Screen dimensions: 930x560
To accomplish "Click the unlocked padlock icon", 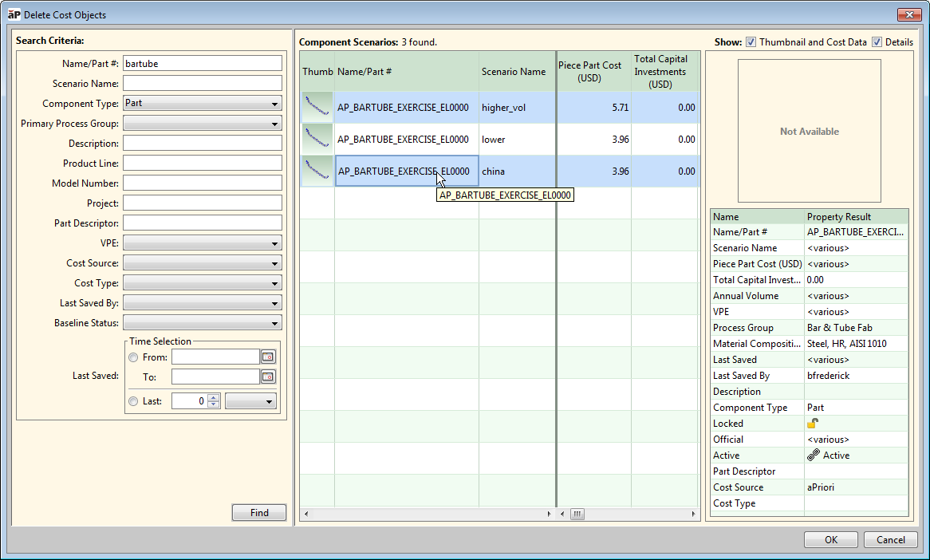I will click(x=813, y=424).
